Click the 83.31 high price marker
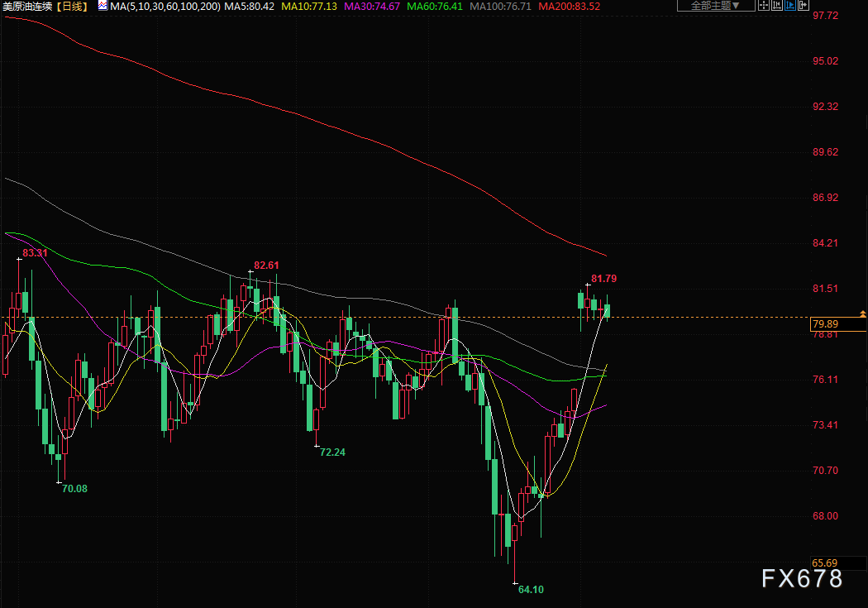This screenshot has height=608, width=868. pyautogui.click(x=35, y=253)
